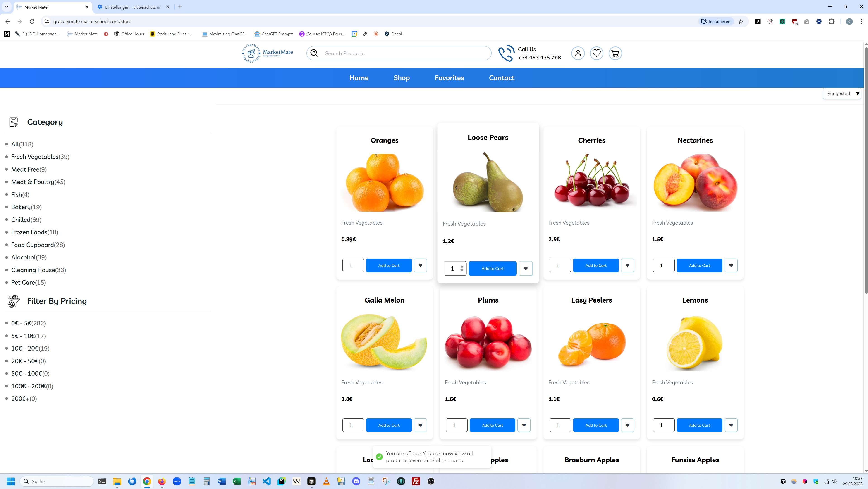This screenshot has height=489, width=868.
Task: Go to the Shop menu item
Action: (401, 78)
